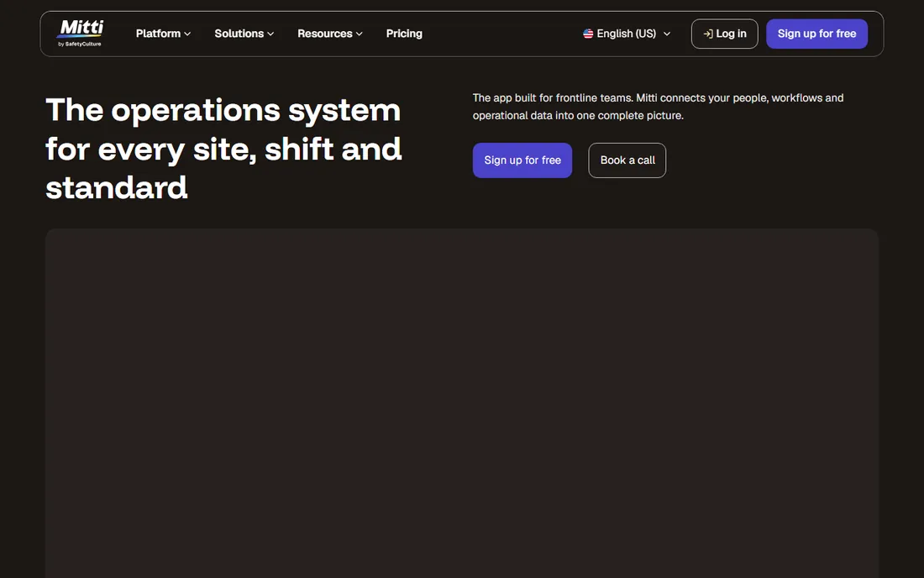924x578 pixels.
Task: Go to the Pricing page
Action: (x=404, y=34)
